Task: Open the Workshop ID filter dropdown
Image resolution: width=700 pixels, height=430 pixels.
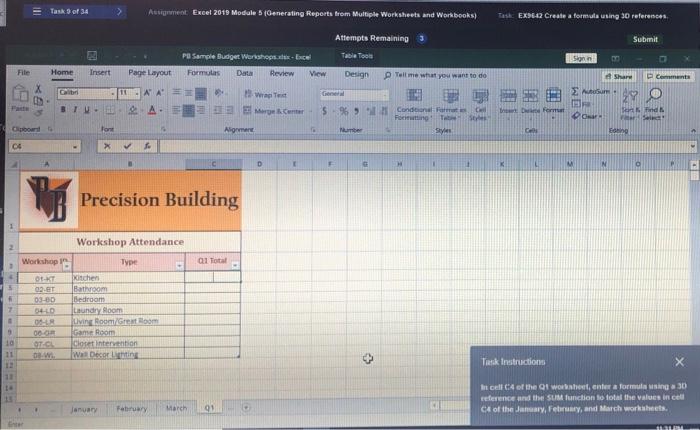Action: [x=67, y=266]
